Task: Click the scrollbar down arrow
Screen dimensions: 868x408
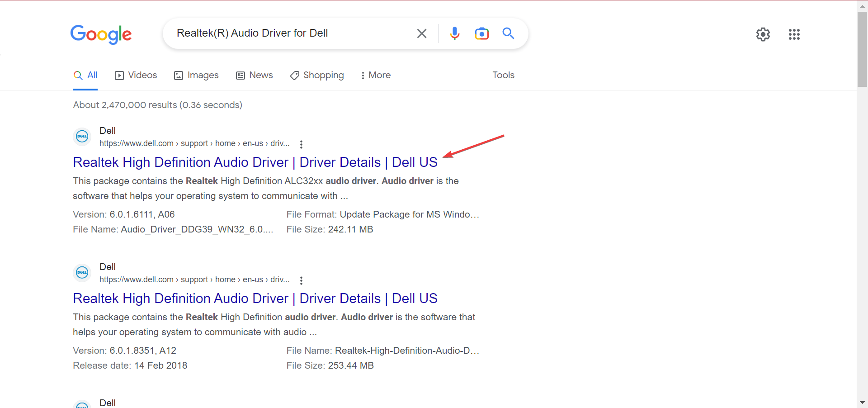Action: tap(862, 402)
